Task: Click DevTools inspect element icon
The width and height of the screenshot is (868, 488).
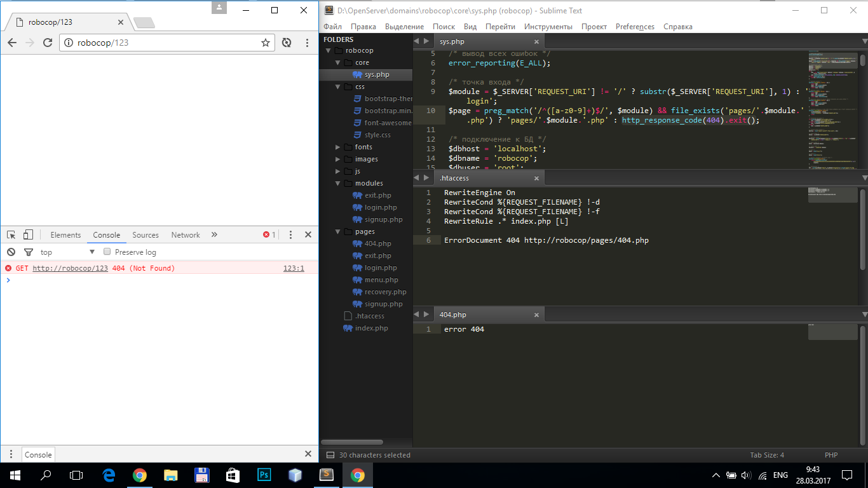Action: (11, 234)
